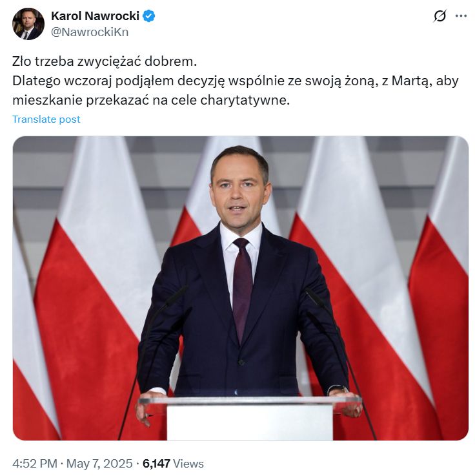This screenshot has width=475, height=476.
Task: Open Karol Nawrocki's profile avatar
Action: (x=28, y=24)
